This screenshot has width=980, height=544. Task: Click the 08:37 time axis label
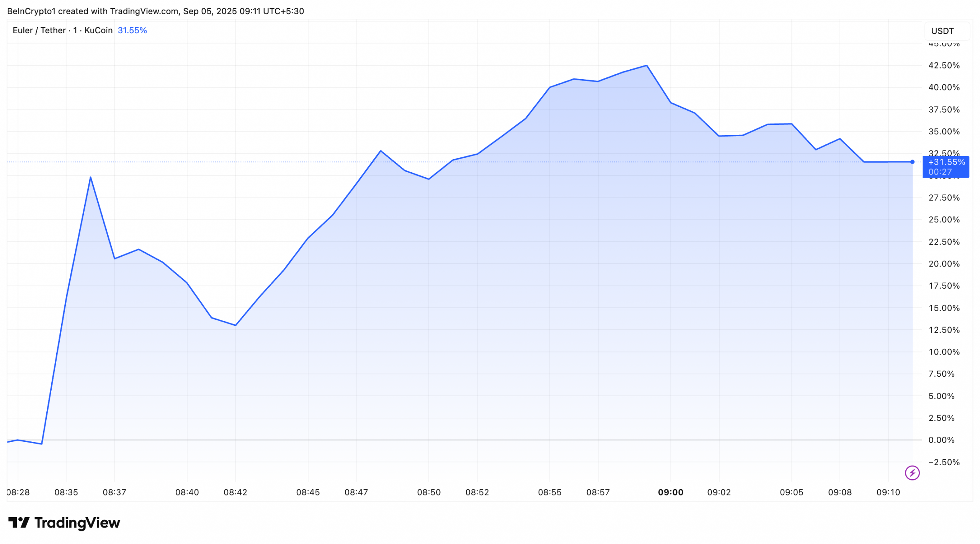[x=114, y=492]
